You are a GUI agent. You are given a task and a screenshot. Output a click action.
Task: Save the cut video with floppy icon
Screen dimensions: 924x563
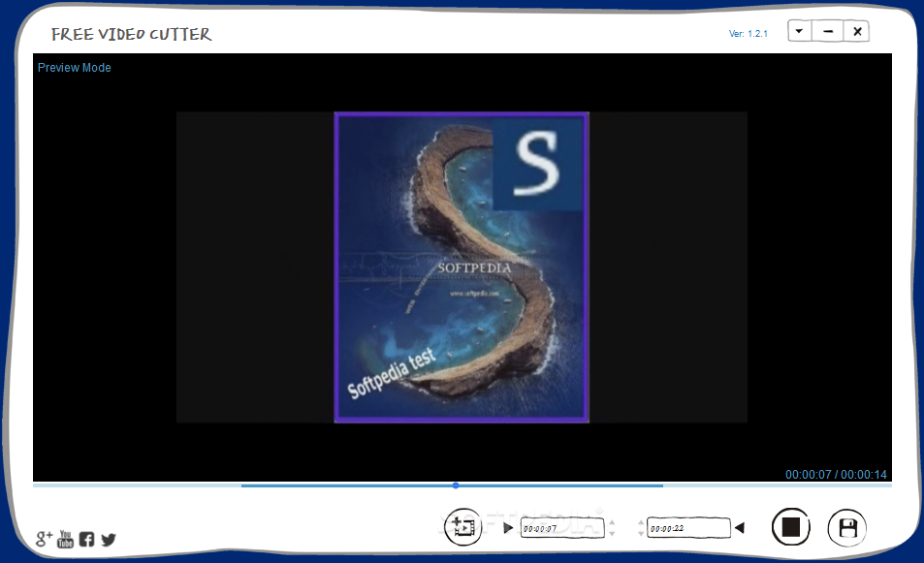pyautogui.click(x=847, y=528)
